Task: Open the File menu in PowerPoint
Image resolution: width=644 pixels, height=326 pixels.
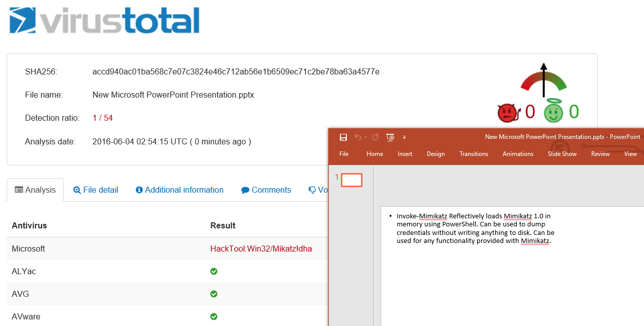Action: 344,154
